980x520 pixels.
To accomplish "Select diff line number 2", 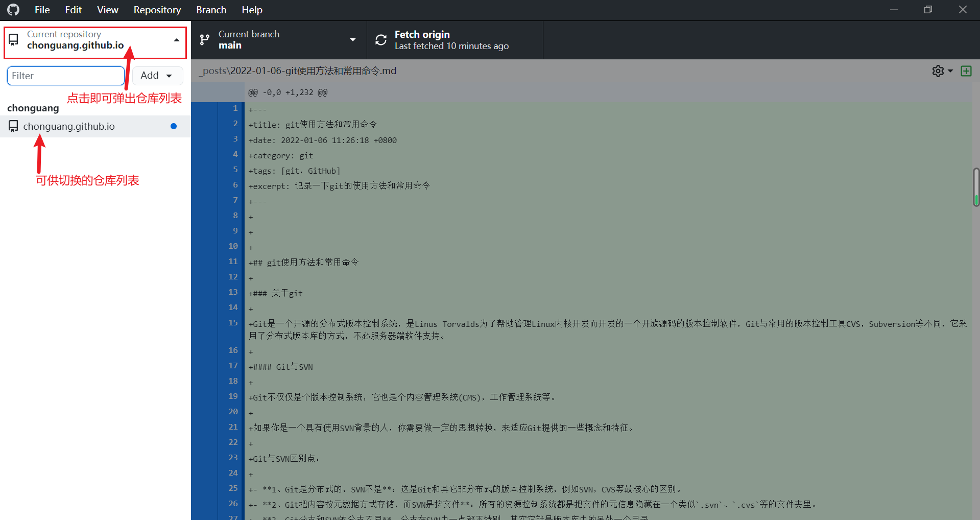I will (235, 124).
